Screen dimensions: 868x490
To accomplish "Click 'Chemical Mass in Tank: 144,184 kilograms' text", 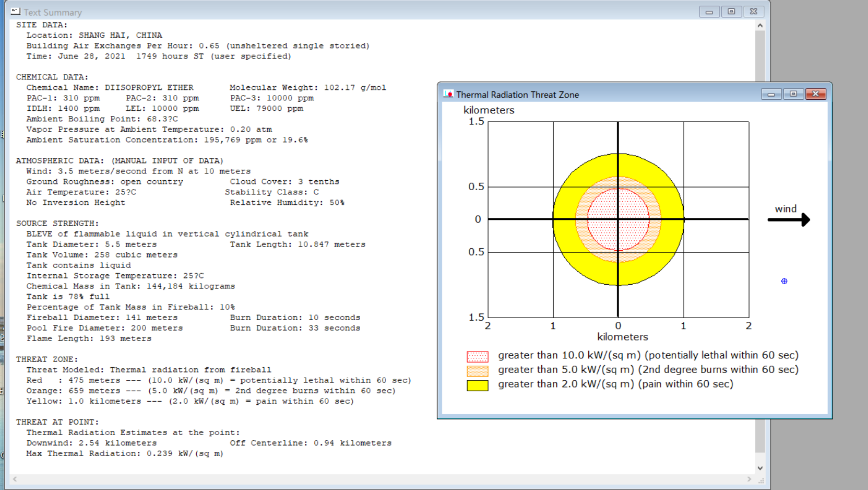I will pyautogui.click(x=131, y=286).
